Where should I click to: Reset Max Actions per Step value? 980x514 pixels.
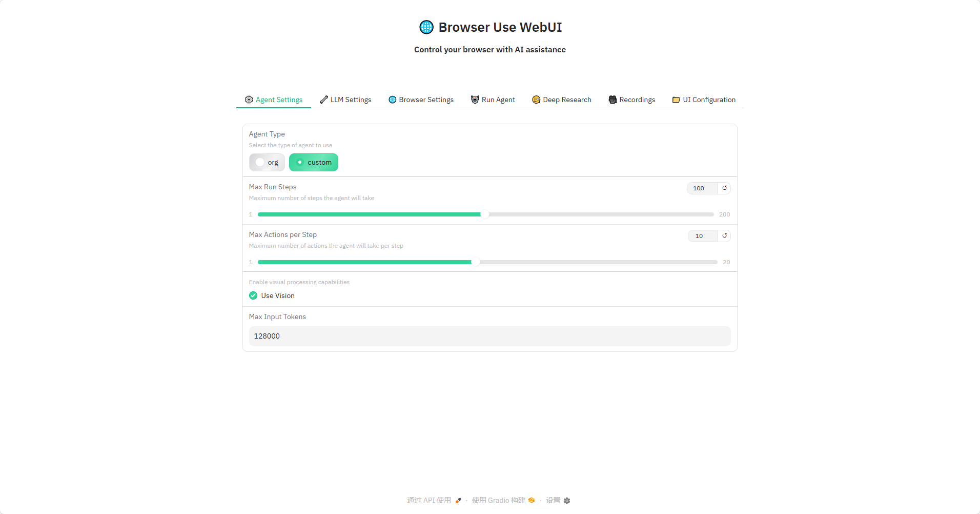coord(724,236)
